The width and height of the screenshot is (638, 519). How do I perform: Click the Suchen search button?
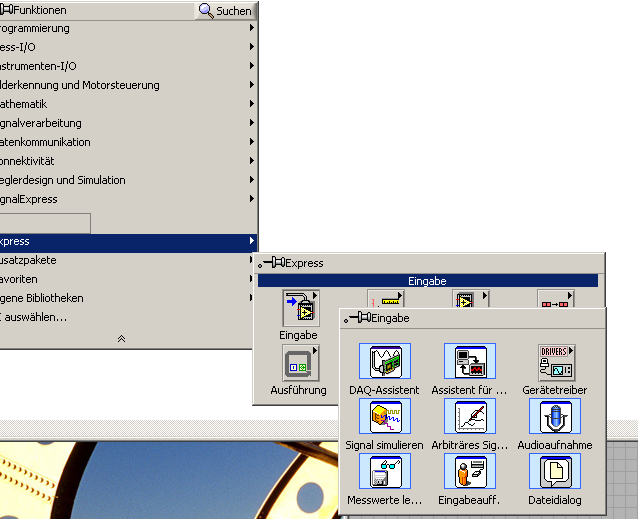tap(225, 11)
